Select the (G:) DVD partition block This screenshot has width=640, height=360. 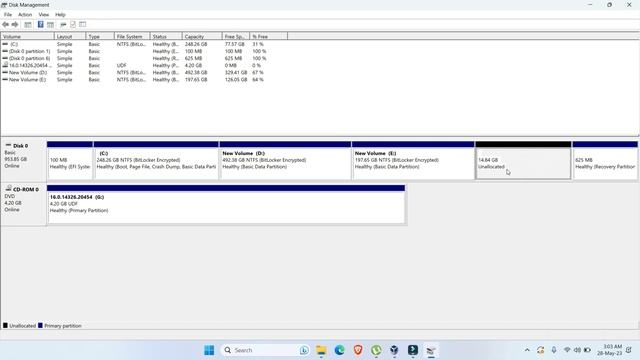tap(226, 204)
